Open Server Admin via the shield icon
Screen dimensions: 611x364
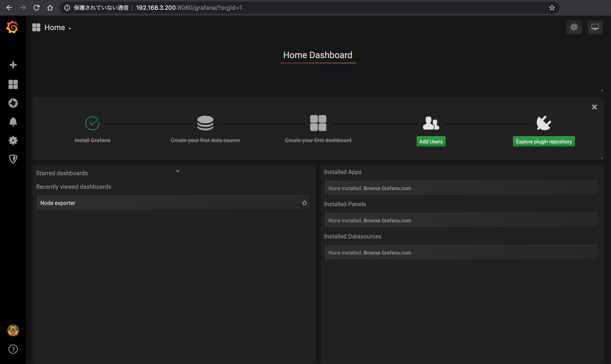pos(13,159)
